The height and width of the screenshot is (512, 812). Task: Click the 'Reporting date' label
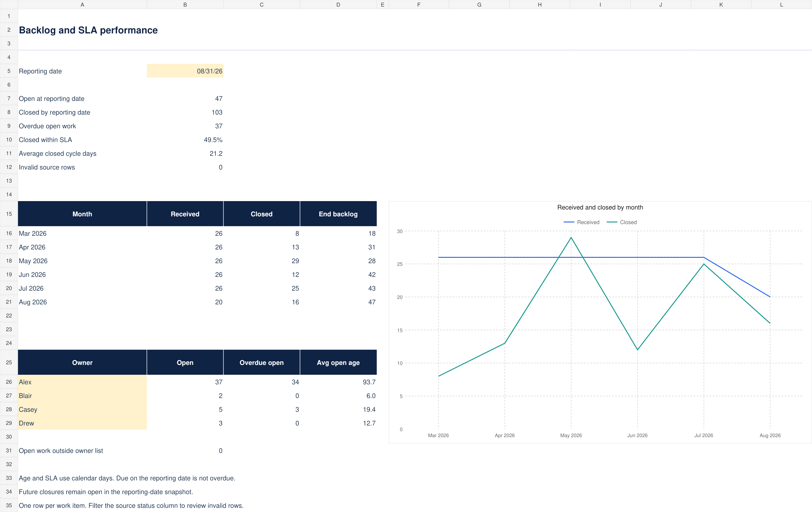click(40, 71)
